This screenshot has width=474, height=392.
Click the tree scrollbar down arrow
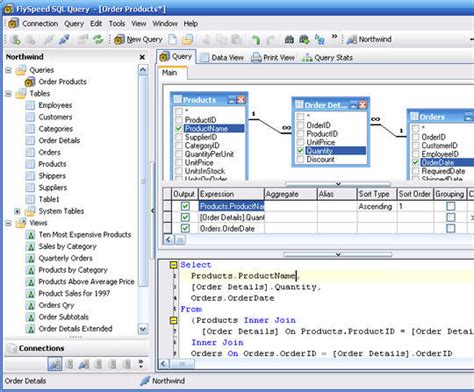(143, 329)
